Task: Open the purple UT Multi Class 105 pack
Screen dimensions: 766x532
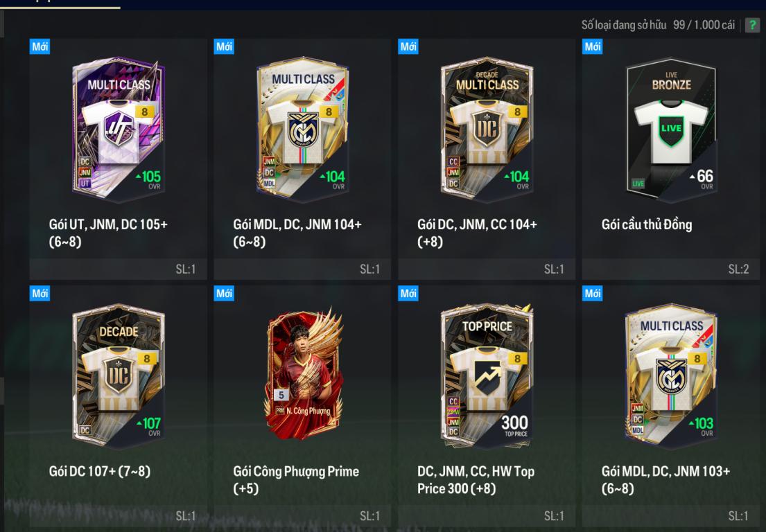Action: click(x=119, y=130)
